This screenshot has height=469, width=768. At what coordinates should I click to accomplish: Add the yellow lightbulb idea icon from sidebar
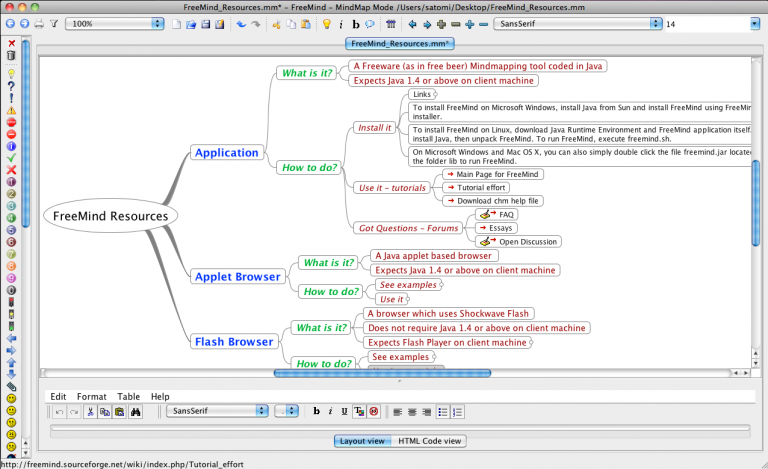coord(11,74)
